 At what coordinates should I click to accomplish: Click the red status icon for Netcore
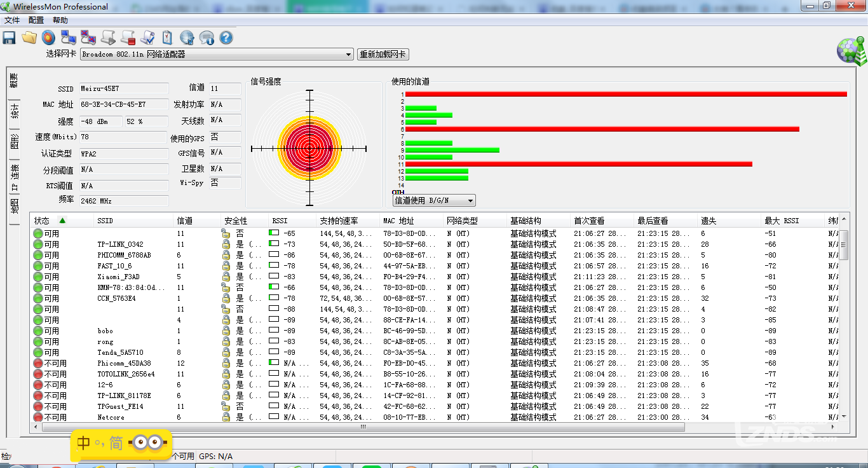tap(38, 417)
